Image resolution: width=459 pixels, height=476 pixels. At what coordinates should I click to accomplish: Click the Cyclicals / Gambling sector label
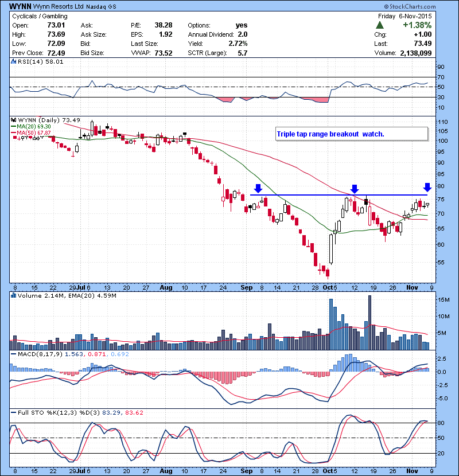pyautogui.click(x=40, y=17)
